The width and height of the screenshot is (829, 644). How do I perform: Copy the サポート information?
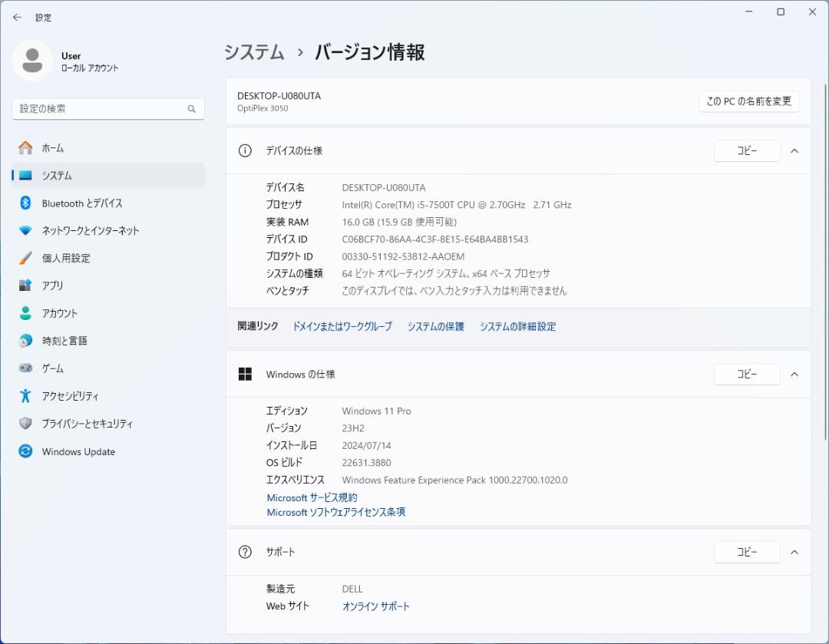pos(747,552)
